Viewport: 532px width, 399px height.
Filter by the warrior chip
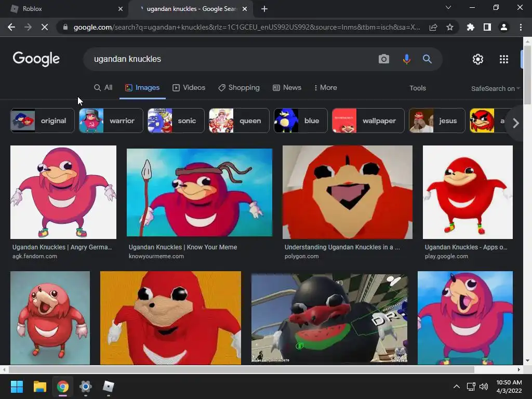pyautogui.click(x=111, y=121)
